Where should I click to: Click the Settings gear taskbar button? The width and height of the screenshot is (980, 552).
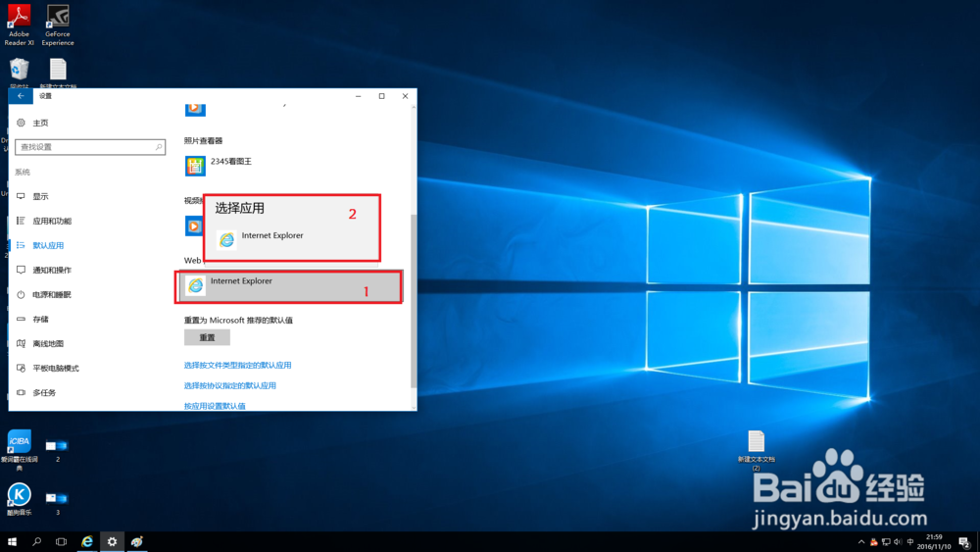click(x=112, y=541)
